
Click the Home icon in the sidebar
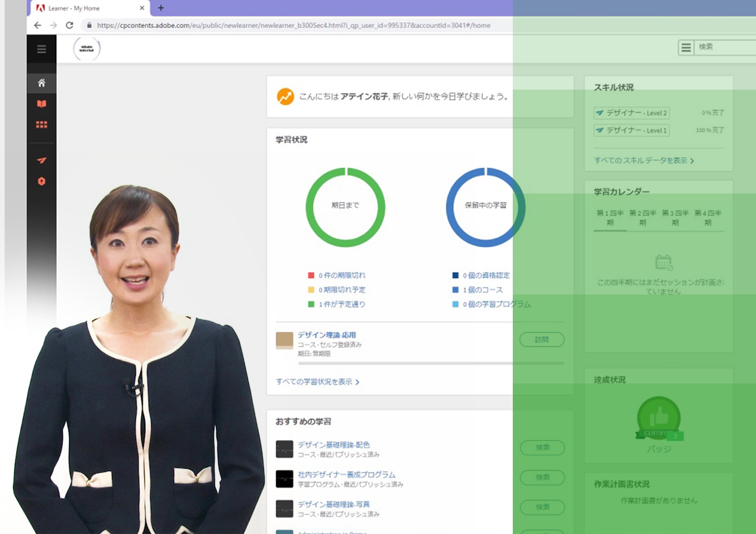[41, 83]
